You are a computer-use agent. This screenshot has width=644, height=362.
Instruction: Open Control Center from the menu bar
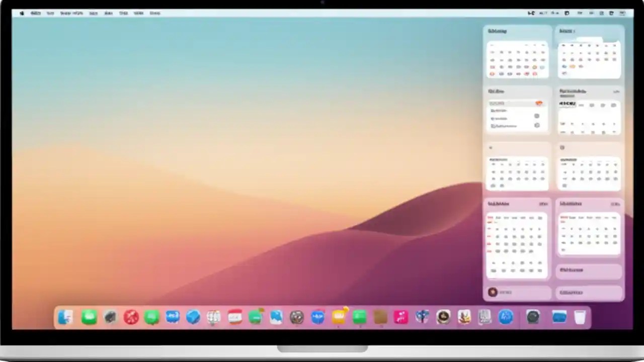602,13
